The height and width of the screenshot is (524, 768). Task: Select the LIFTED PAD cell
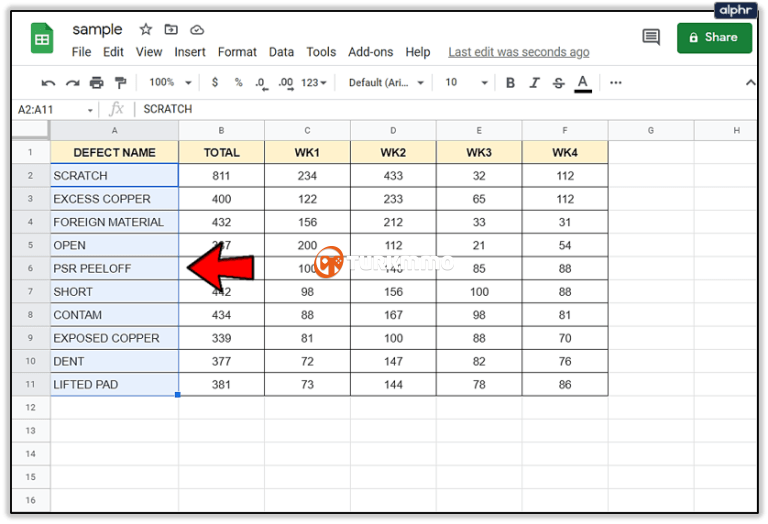click(x=114, y=384)
